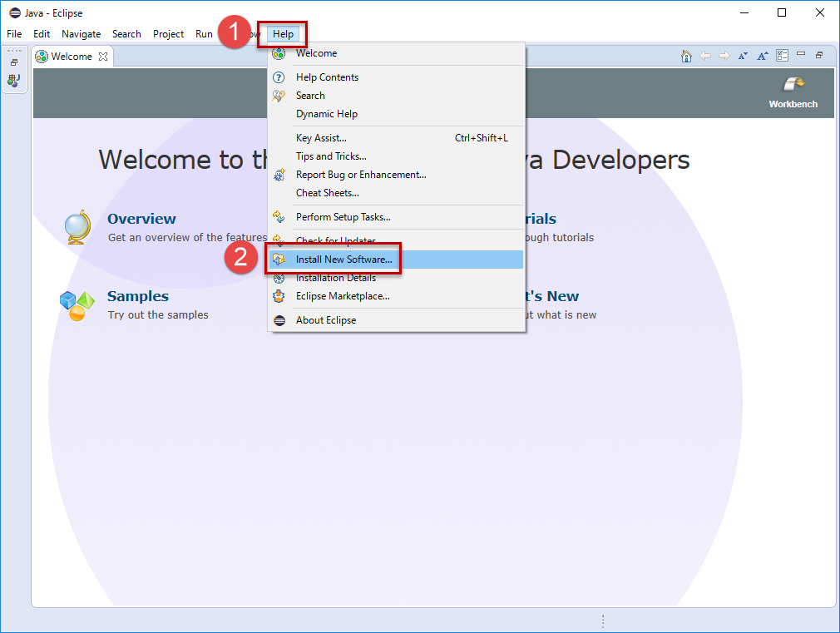Click the restore icon in left trim bar
This screenshot has width=840, height=633.
pyautogui.click(x=14, y=62)
